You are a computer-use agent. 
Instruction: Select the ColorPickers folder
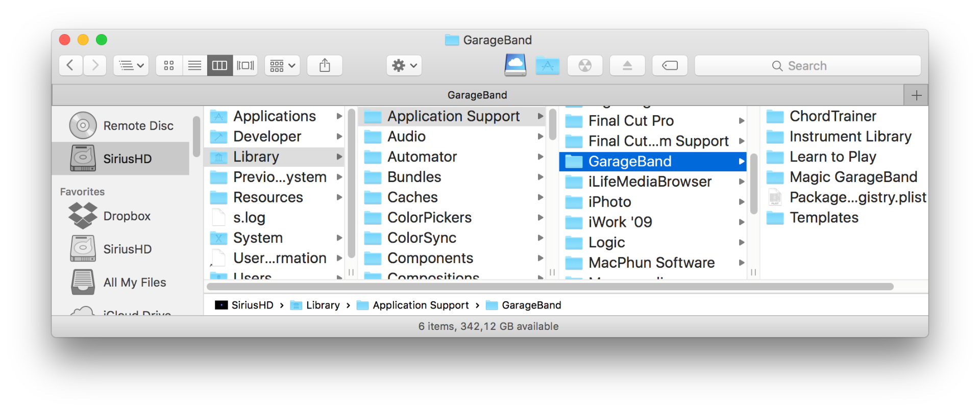tap(452, 218)
